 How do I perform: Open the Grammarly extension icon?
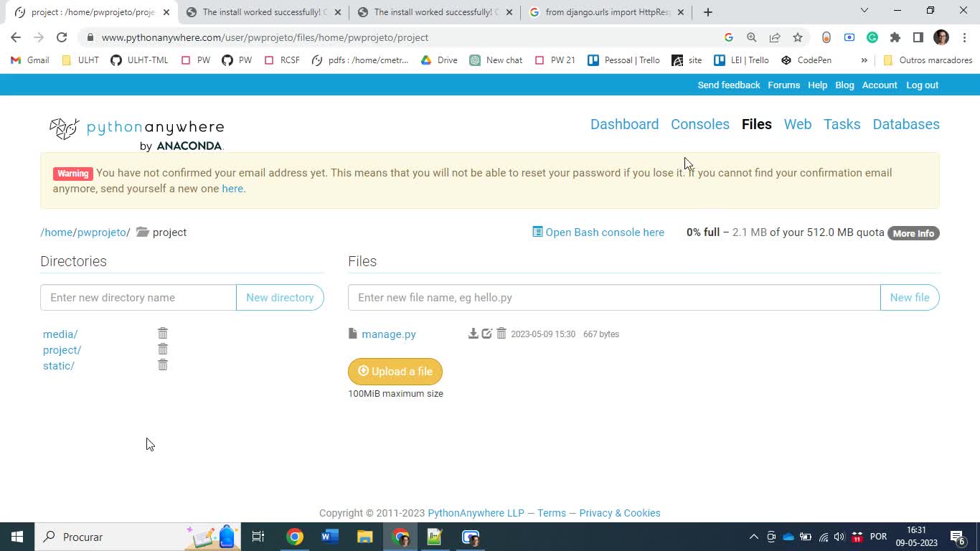tap(872, 37)
